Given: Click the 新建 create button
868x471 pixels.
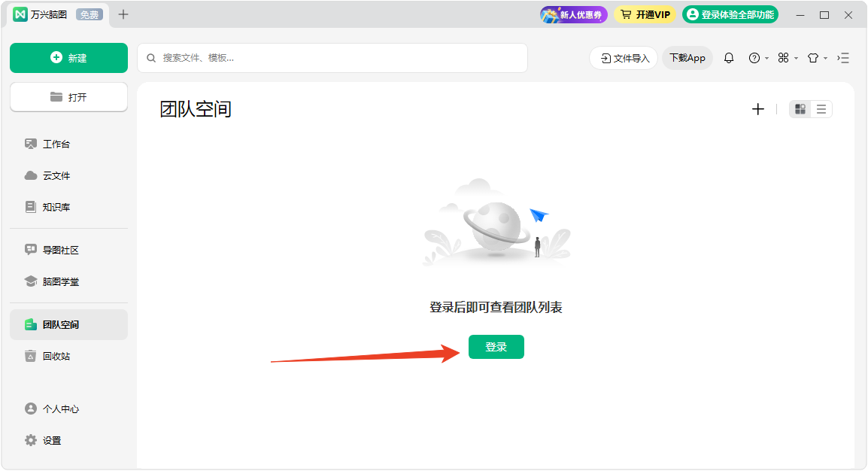Looking at the screenshot, I should pos(68,58).
